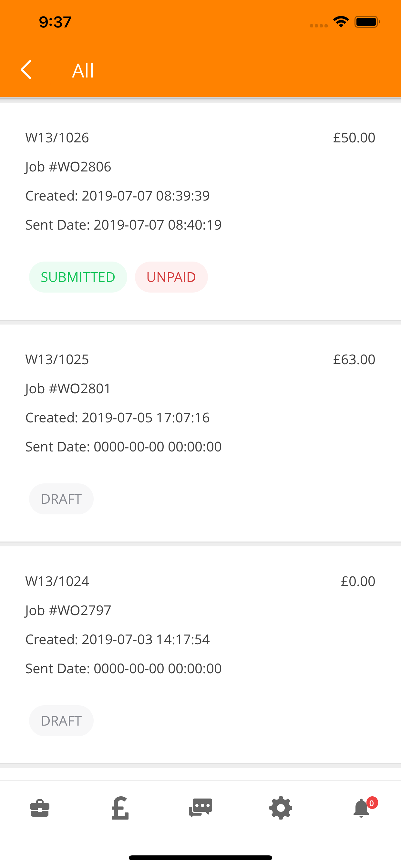Open the jobs briefcase tab
The height and width of the screenshot is (868, 401).
tap(40, 808)
